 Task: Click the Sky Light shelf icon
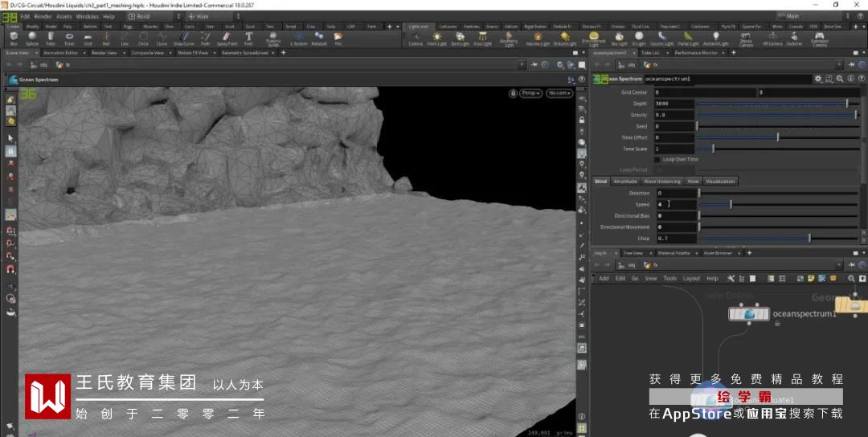coord(619,37)
